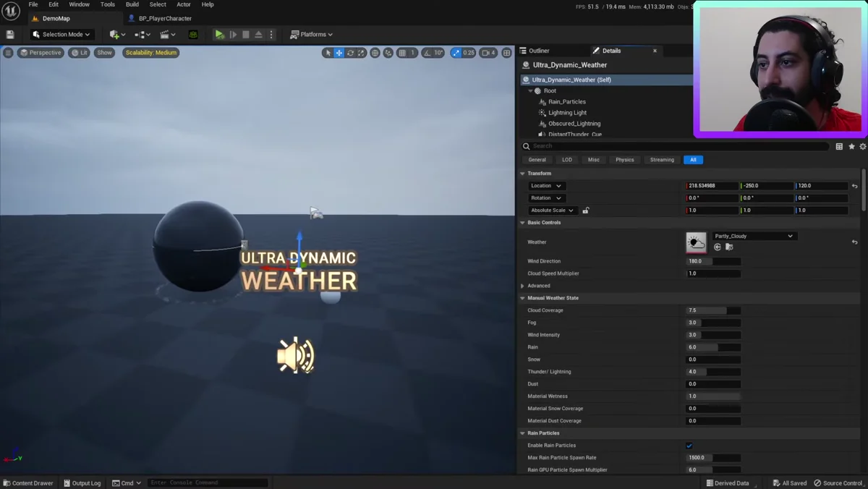The image size is (868, 489).
Task: Open the scale snap 0.25 value
Action: tap(469, 52)
